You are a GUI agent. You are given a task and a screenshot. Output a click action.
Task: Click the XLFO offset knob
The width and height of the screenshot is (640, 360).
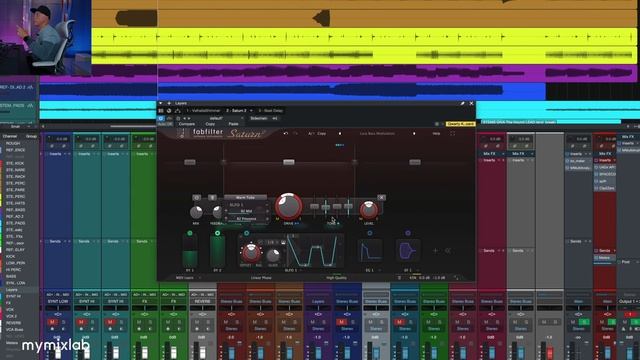[251, 253]
